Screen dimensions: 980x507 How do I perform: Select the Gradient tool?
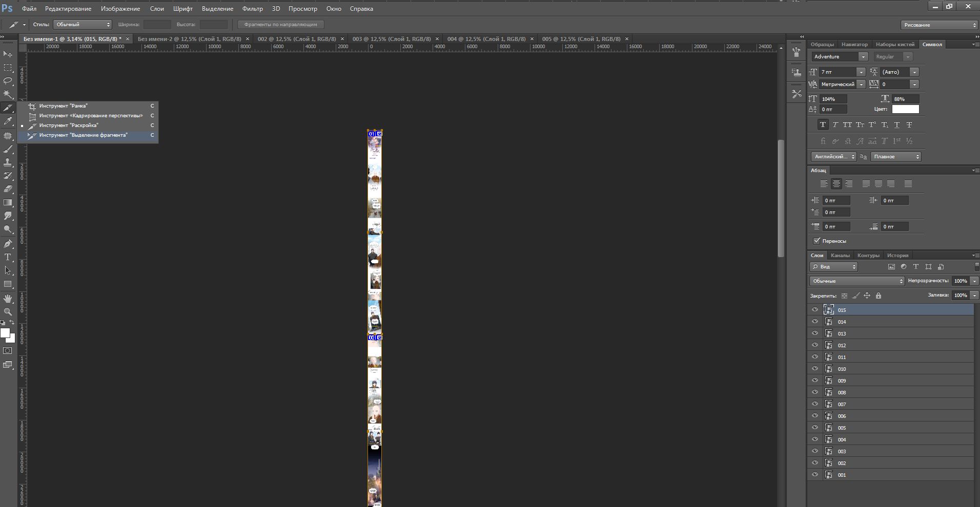pyautogui.click(x=8, y=202)
